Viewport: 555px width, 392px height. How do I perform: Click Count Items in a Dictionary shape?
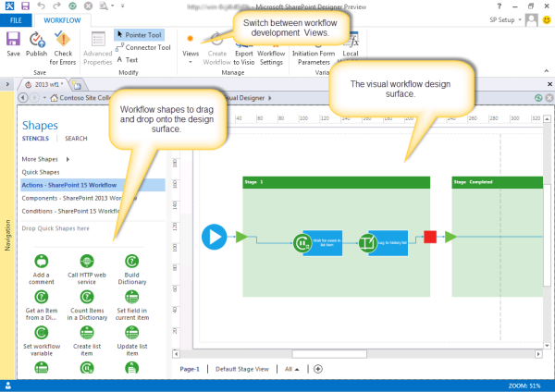point(87,305)
